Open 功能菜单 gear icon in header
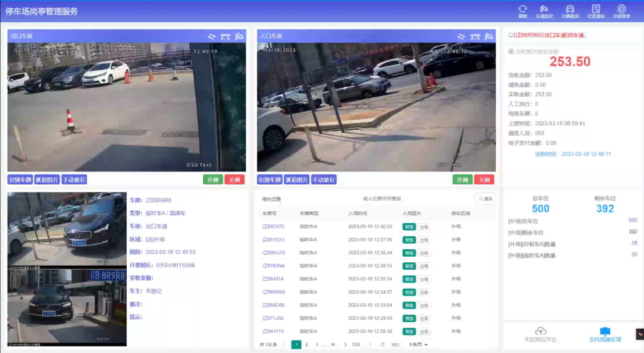Viewport: 644px width, 353px height. [621, 10]
